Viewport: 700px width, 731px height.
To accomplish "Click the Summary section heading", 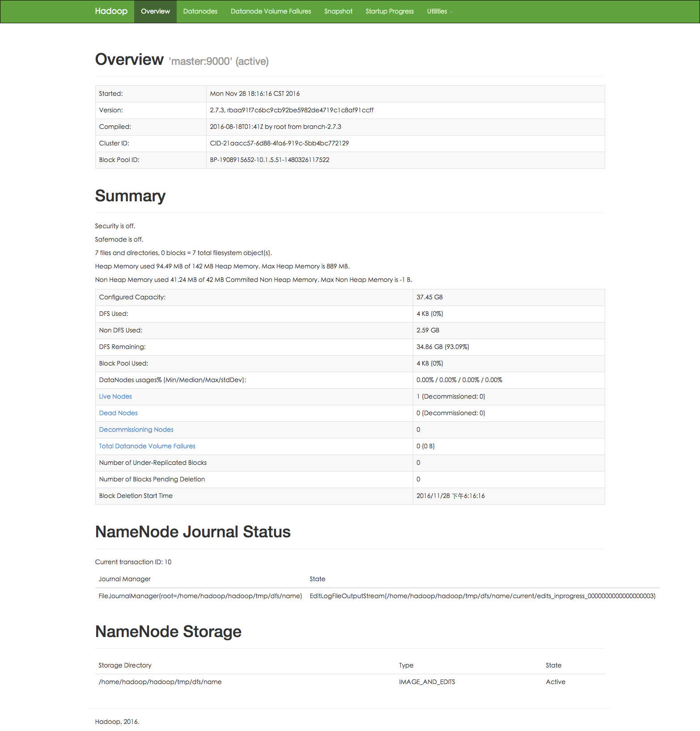I will 130,196.
